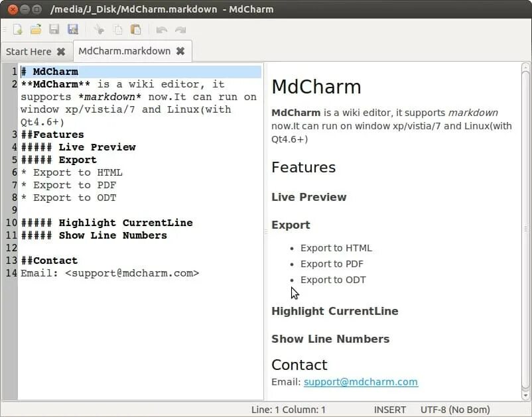This screenshot has height=417, width=532.
Task: Click line number 9 in the gutter
Action: click(x=14, y=210)
